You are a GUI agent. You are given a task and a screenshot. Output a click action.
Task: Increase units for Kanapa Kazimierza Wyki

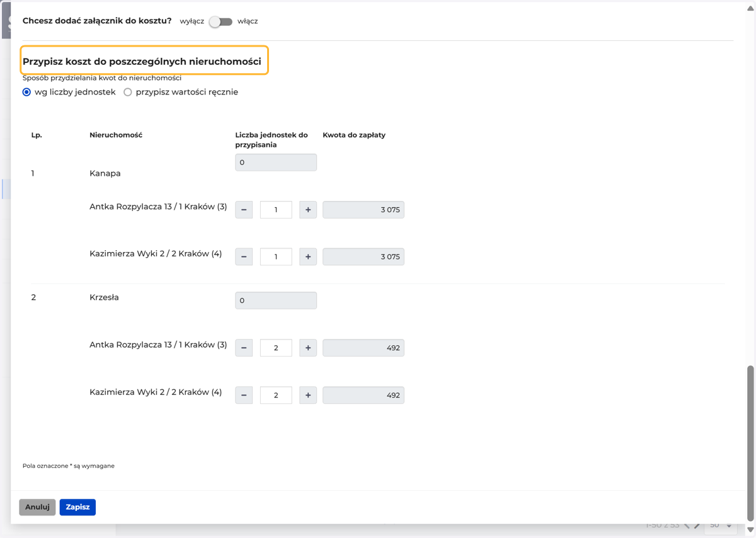(308, 257)
